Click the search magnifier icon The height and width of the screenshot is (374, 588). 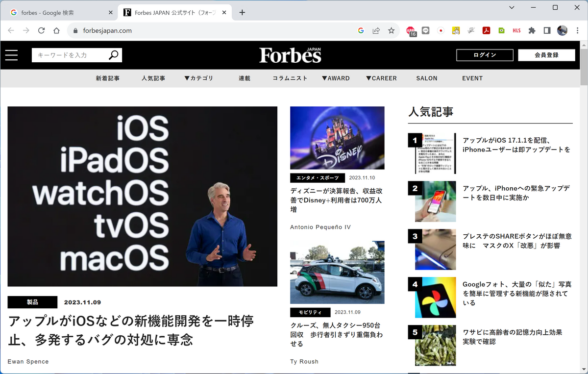click(113, 55)
